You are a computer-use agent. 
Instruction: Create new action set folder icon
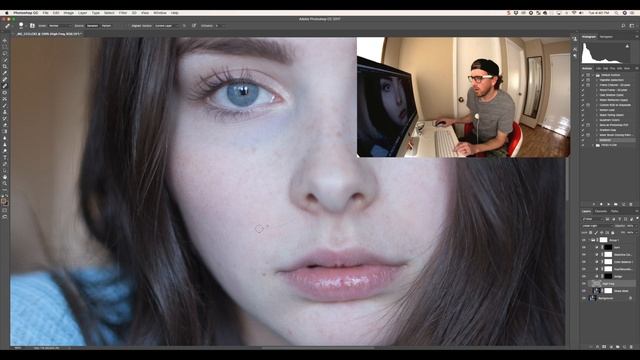tap(616, 204)
